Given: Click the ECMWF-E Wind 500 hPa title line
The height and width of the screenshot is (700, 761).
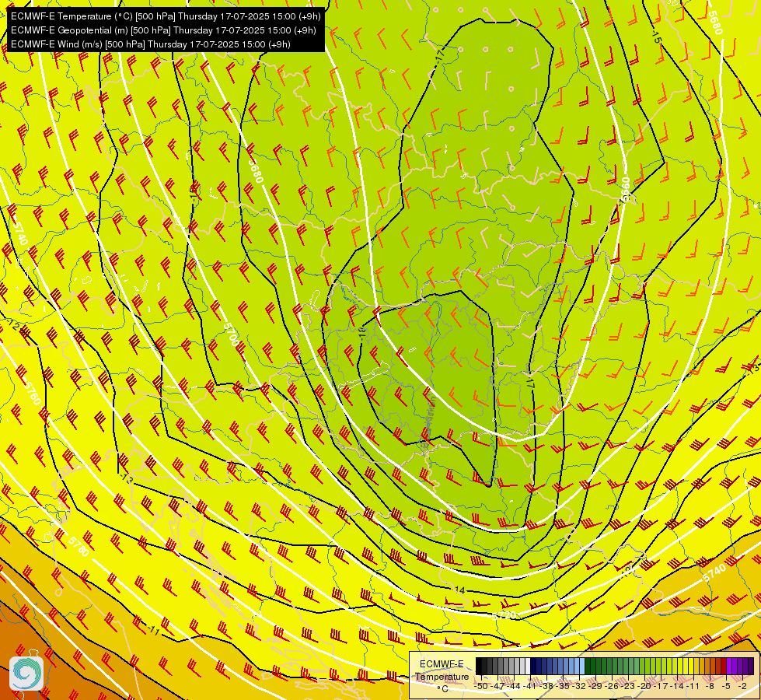Looking at the screenshot, I should tap(151, 44).
